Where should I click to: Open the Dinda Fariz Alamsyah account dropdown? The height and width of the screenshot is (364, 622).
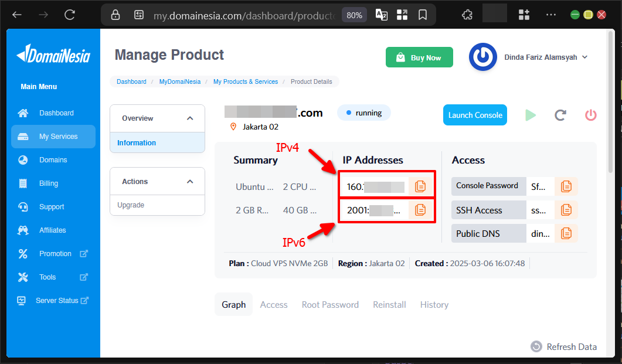(x=546, y=57)
